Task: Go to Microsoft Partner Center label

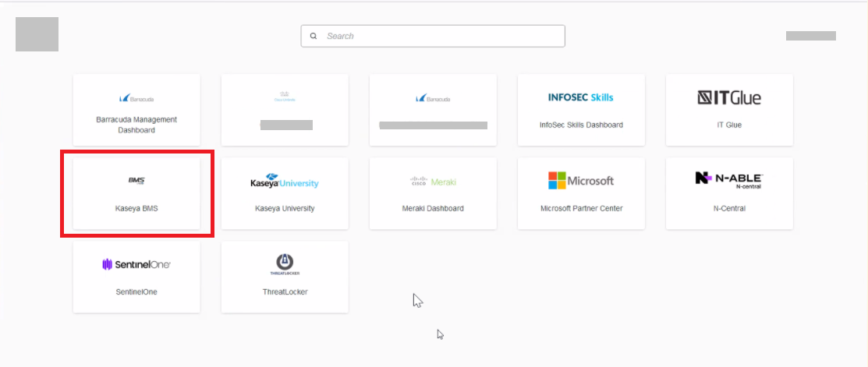Action: point(581,209)
